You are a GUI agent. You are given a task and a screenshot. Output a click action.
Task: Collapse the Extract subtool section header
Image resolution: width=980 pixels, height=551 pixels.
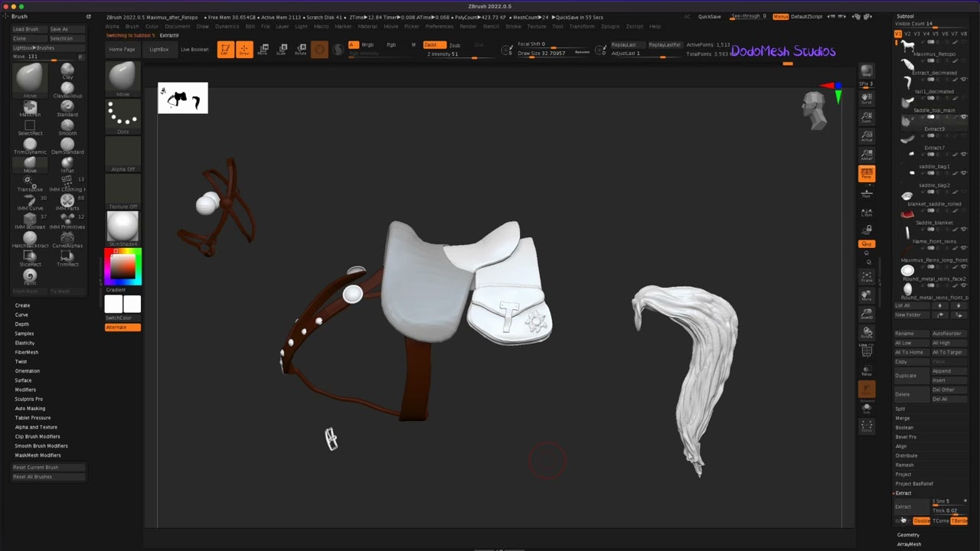click(903, 493)
